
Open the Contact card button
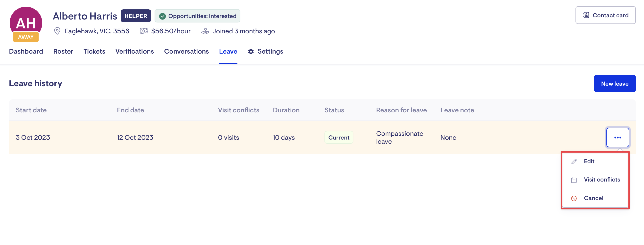coord(605,15)
